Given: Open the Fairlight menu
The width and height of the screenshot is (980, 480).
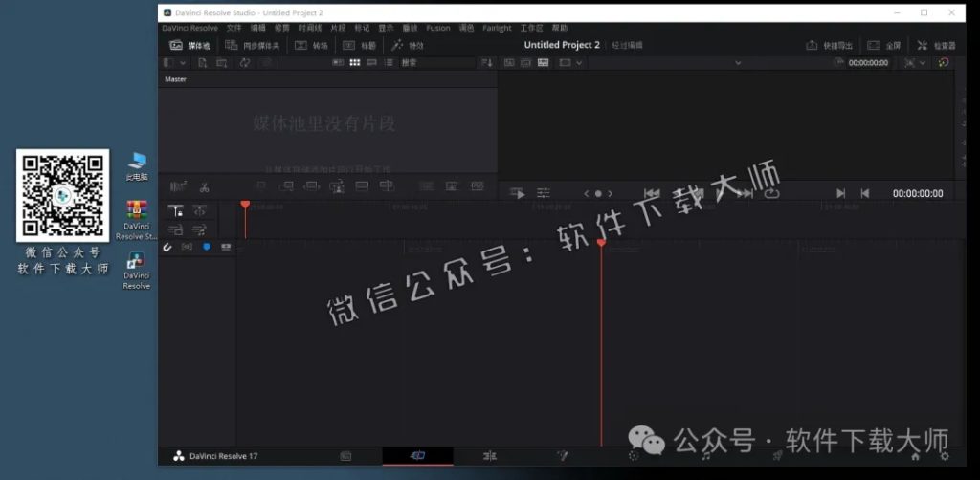Looking at the screenshot, I should pyautogui.click(x=497, y=28).
